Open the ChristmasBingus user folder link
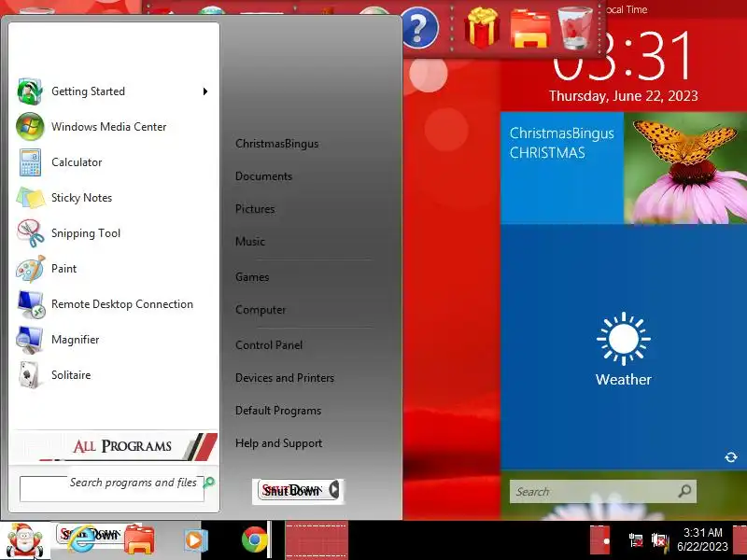 [x=276, y=144]
